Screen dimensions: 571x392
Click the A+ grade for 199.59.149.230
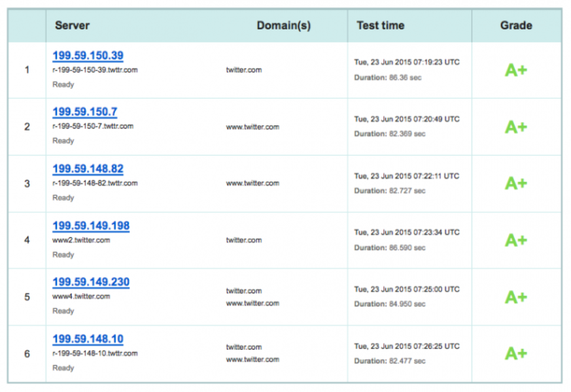[516, 297]
